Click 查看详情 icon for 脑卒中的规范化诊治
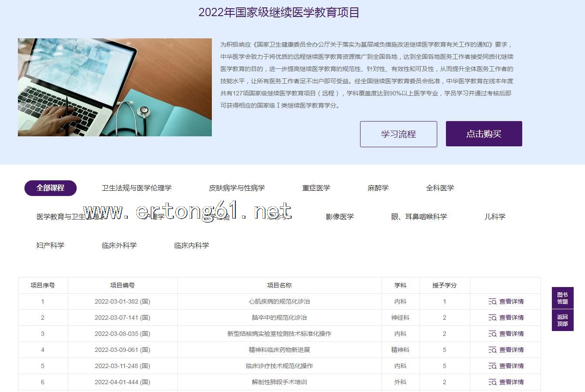Image resolution: width=585 pixels, height=392 pixels. 493,318
